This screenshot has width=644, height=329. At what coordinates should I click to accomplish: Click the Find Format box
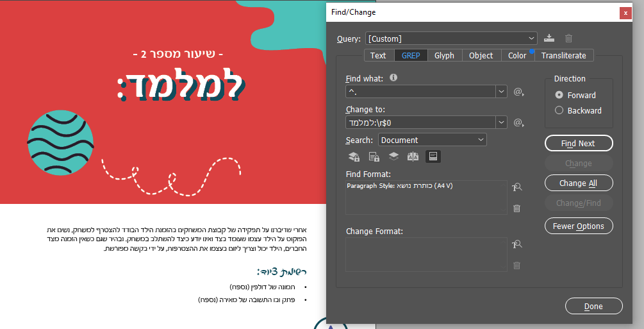click(426, 198)
